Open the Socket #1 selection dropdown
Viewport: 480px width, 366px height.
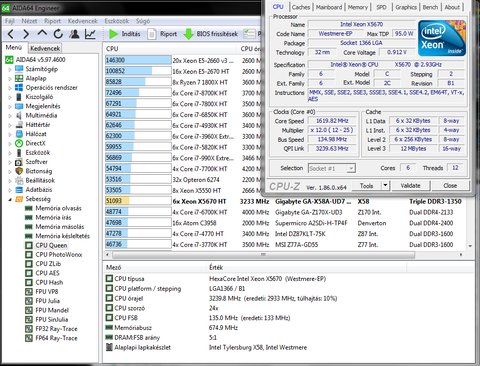pos(332,168)
